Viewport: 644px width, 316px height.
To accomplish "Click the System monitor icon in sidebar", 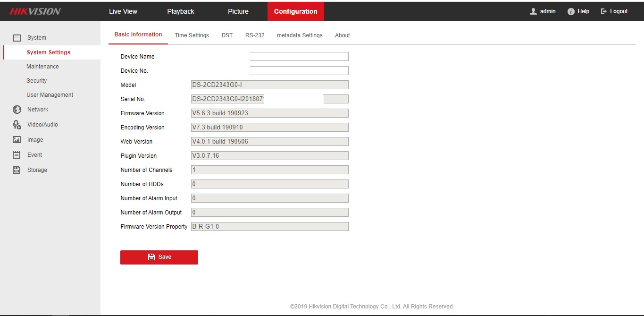I will tap(17, 38).
